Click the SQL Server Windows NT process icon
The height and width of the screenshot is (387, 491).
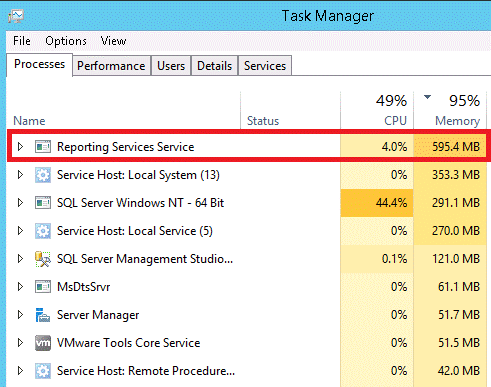[43, 203]
